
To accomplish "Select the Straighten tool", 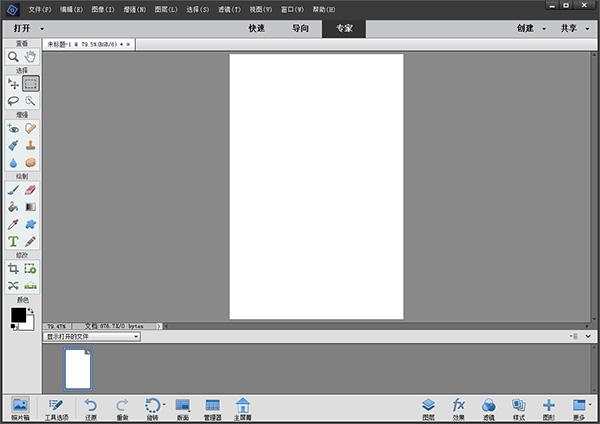I will coord(30,286).
